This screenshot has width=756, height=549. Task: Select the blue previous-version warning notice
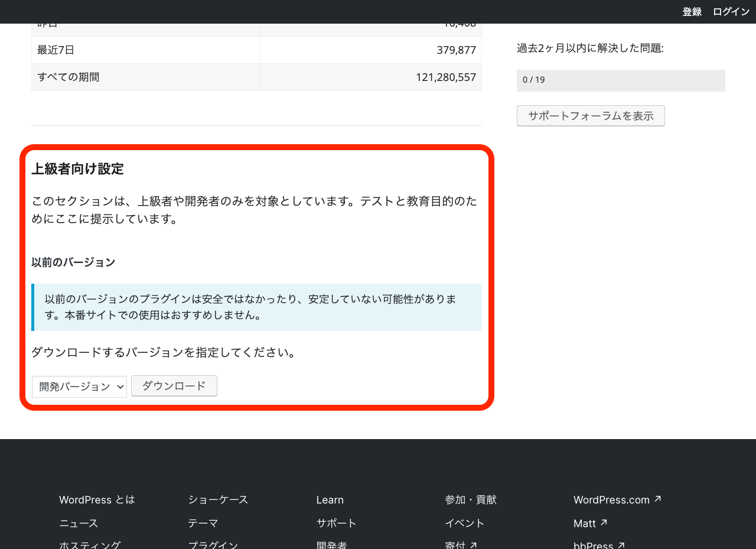pyautogui.click(x=256, y=307)
